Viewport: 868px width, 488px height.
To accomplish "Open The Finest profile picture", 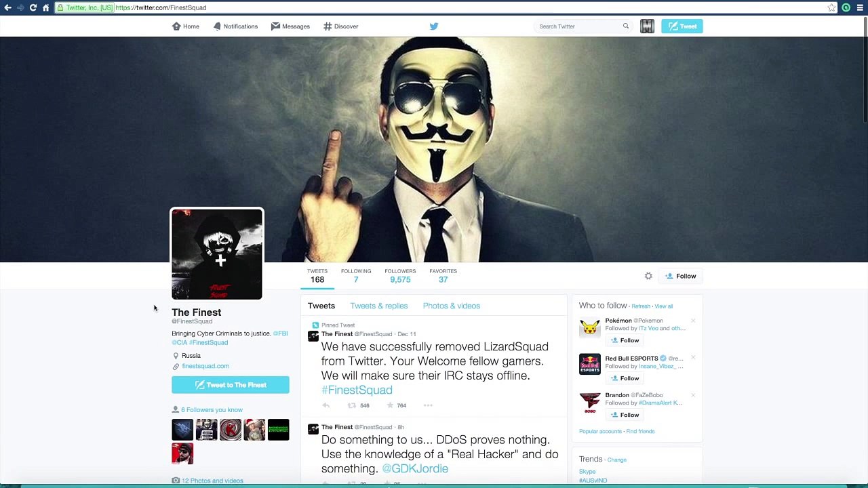I will coord(217,254).
